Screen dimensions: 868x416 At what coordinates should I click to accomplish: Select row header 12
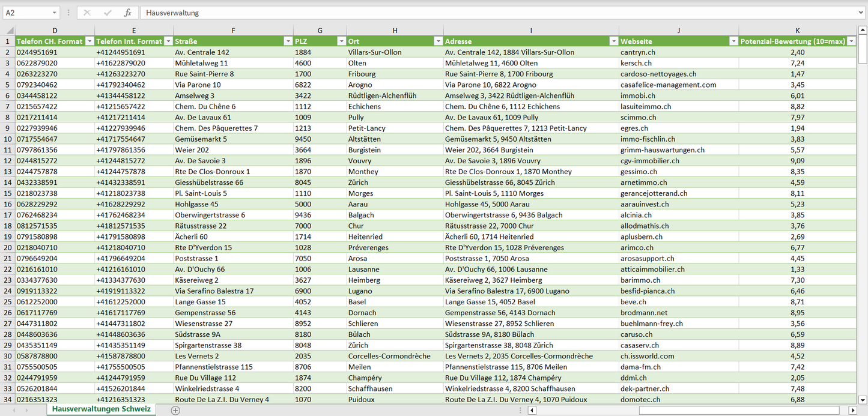pos(7,161)
